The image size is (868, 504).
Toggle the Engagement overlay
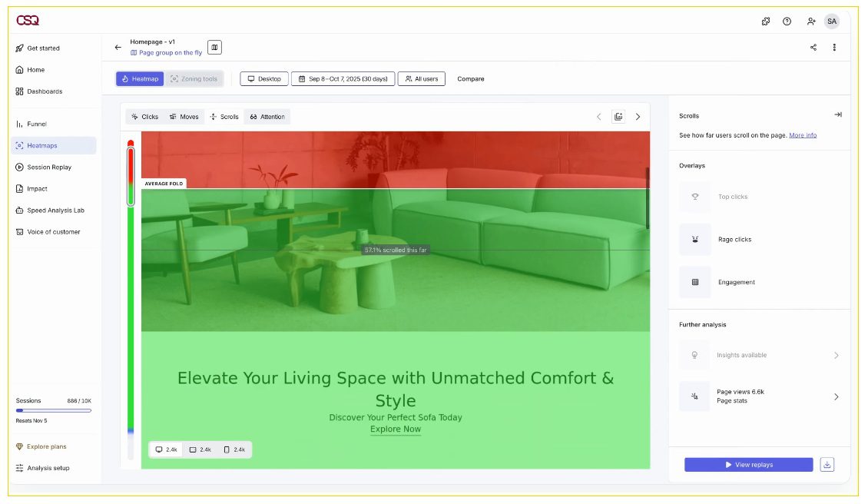[695, 282]
